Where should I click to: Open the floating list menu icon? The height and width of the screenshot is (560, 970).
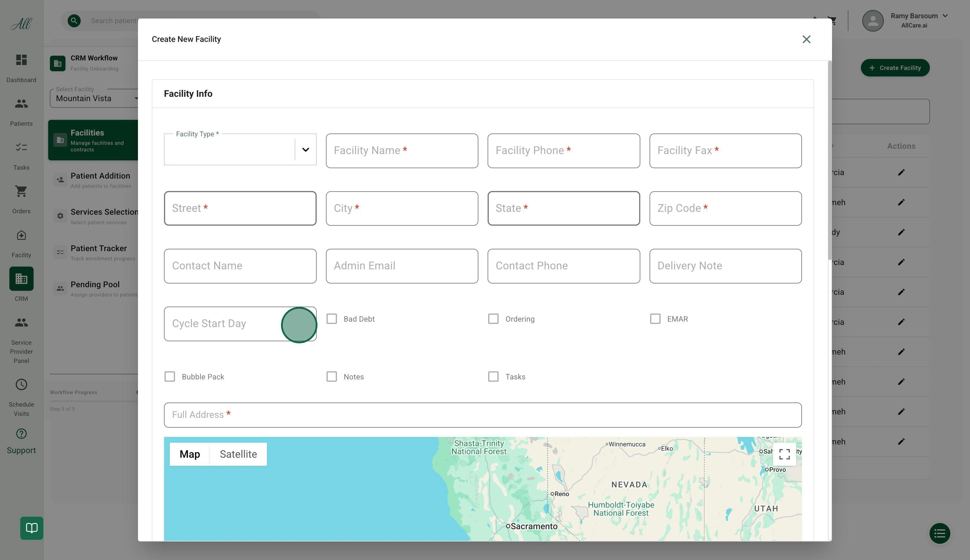940,533
